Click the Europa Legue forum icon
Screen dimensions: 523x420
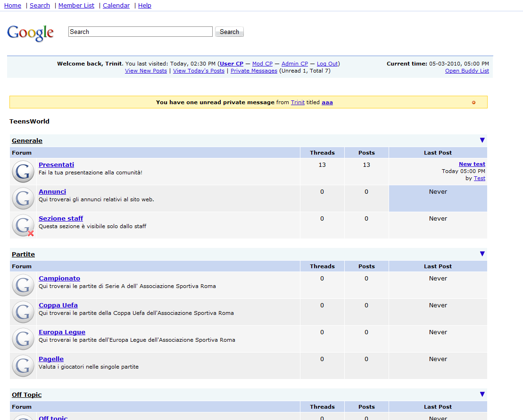coord(23,339)
